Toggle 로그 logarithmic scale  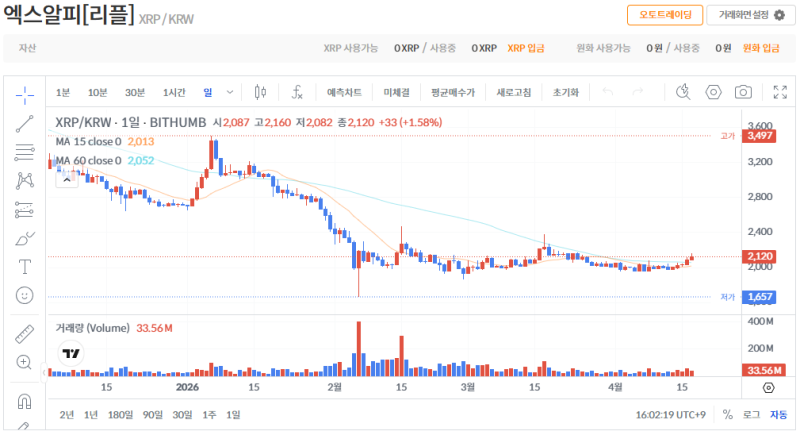(x=751, y=415)
